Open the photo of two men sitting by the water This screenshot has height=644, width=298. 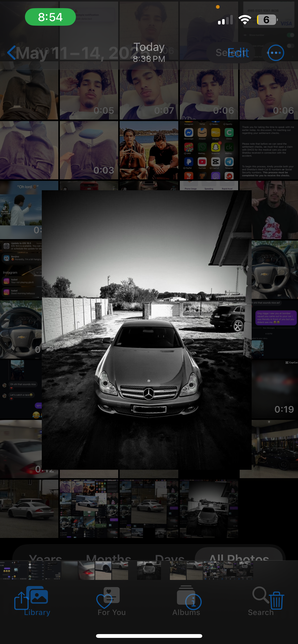[x=149, y=150]
